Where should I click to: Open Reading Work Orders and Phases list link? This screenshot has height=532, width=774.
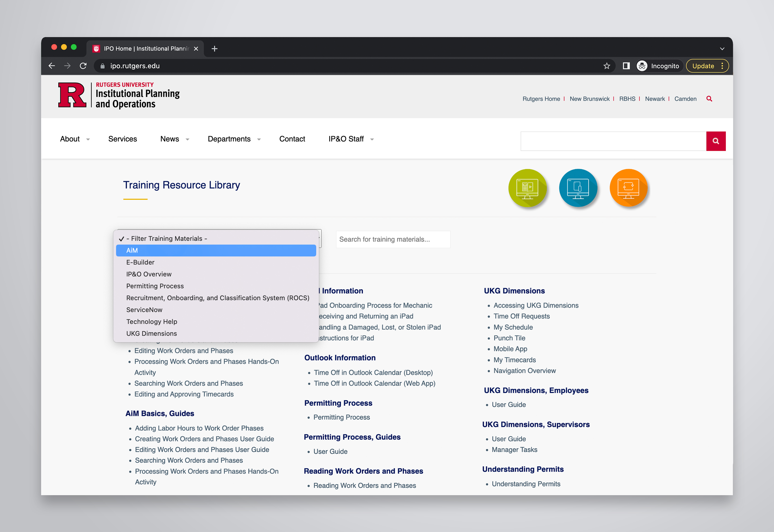click(x=364, y=486)
